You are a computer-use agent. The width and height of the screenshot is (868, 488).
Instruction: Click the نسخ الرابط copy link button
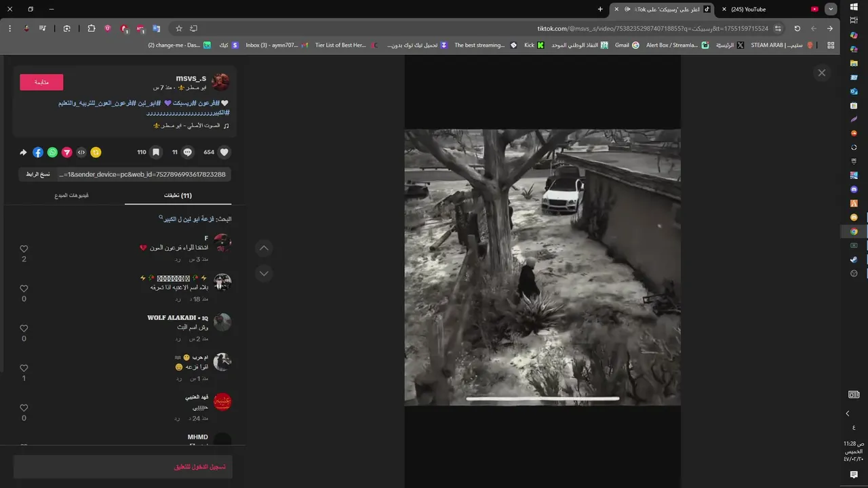tap(38, 174)
